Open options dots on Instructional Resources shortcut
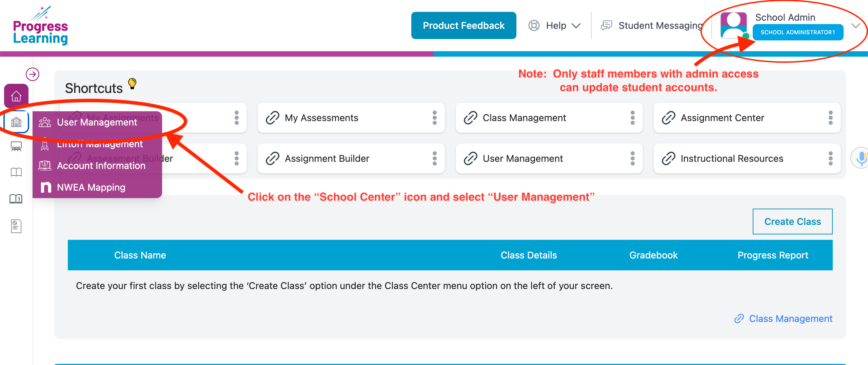The width and height of the screenshot is (868, 365). 831,158
